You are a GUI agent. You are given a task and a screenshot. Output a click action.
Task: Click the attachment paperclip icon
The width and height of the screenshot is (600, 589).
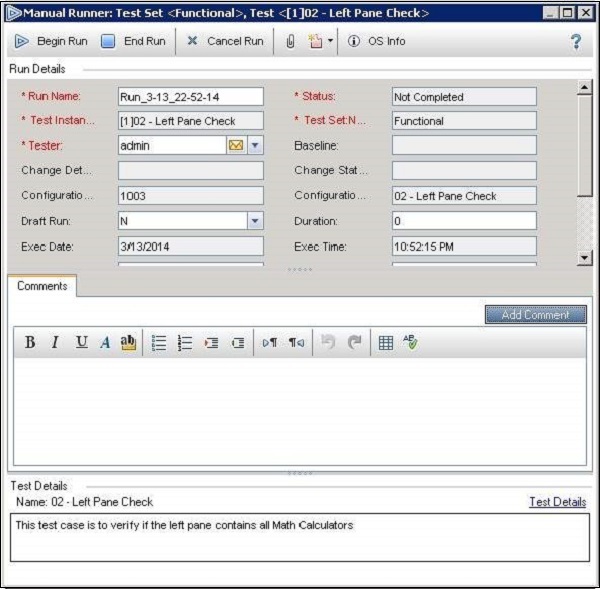point(290,41)
